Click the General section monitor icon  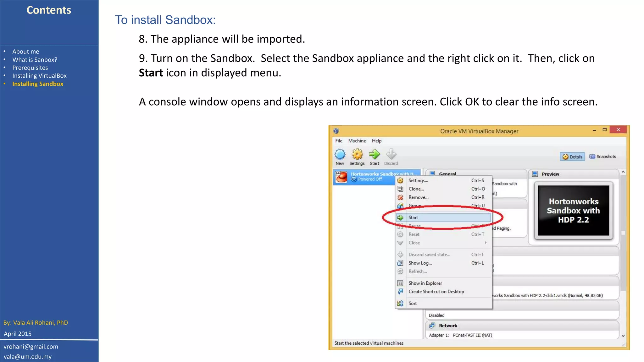(432, 173)
